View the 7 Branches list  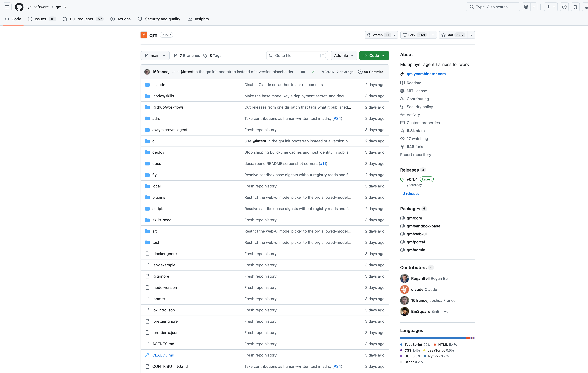(187, 56)
